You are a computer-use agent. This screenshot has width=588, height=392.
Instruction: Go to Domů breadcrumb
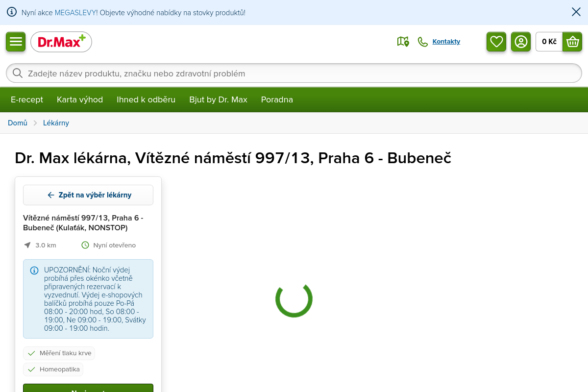[x=18, y=123]
